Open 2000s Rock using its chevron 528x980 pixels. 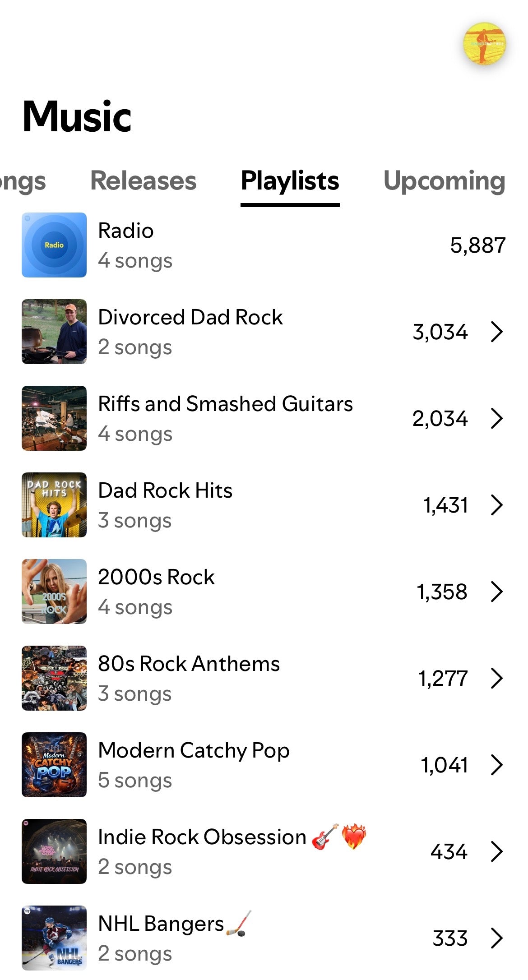click(x=496, y=592)
